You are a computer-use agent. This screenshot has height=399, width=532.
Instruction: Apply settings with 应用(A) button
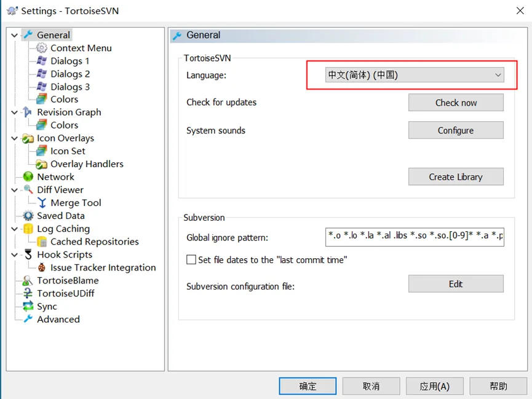(435, 386)
